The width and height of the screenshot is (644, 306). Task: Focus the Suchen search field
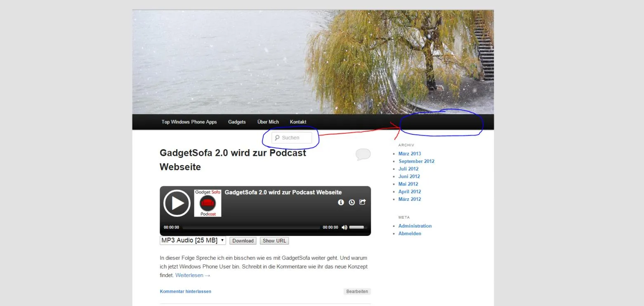point(292,138)
